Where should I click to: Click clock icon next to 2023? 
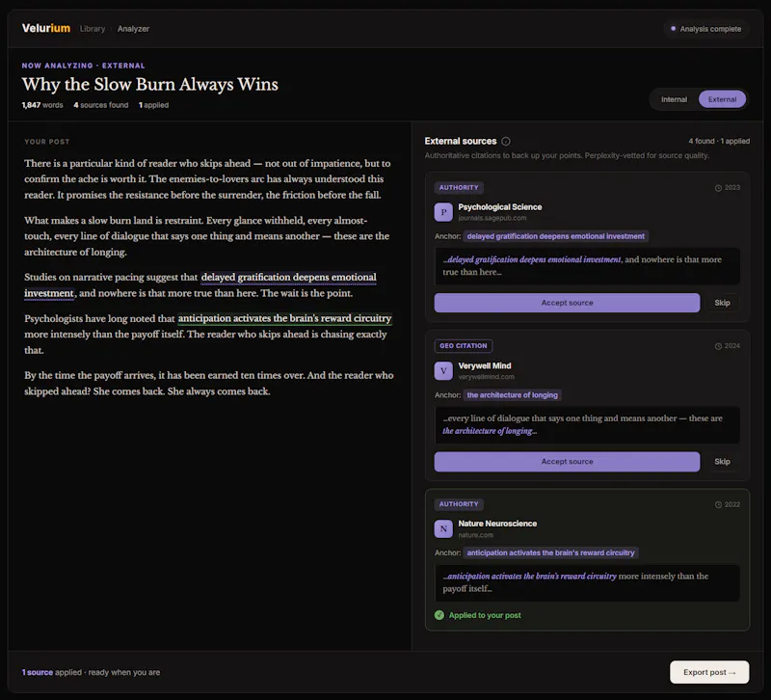tap(718, 188)
